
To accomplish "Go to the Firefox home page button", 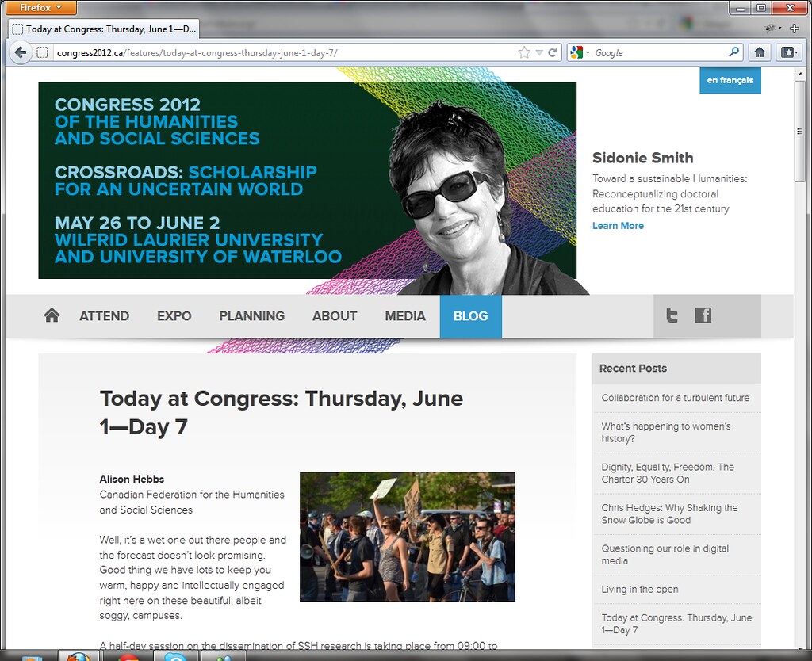I will point(760,52).
